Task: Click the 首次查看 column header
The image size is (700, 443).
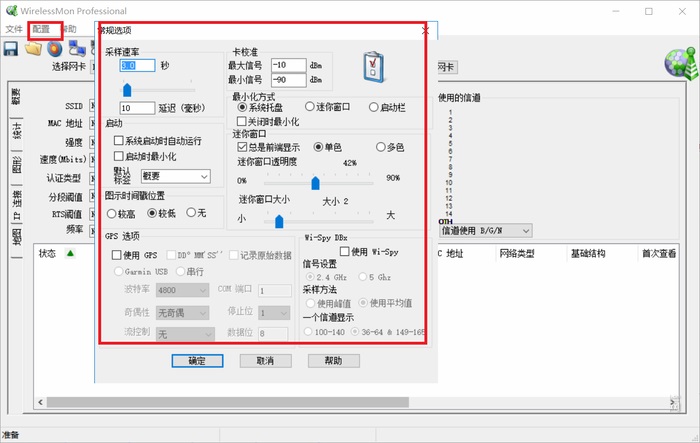Action: point(658,254)
